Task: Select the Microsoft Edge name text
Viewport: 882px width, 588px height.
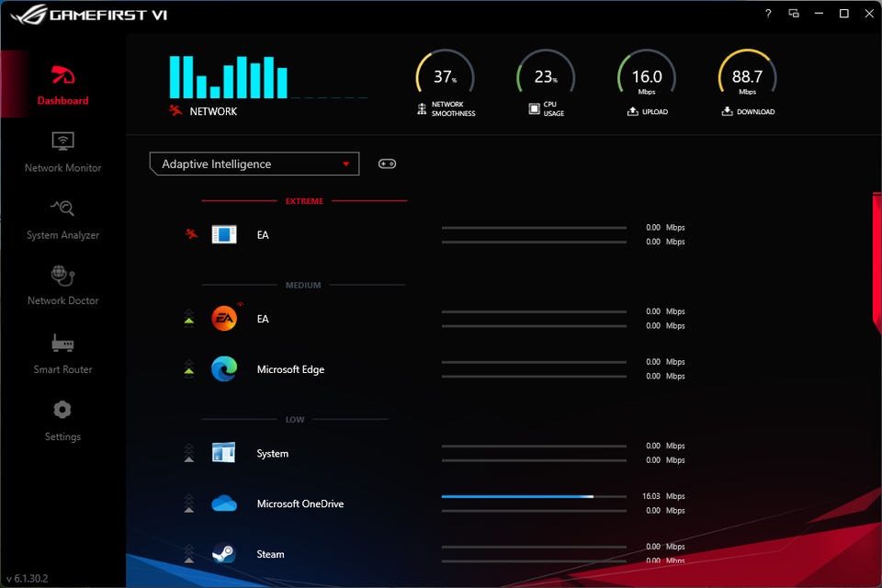Action: click(290, 369)
